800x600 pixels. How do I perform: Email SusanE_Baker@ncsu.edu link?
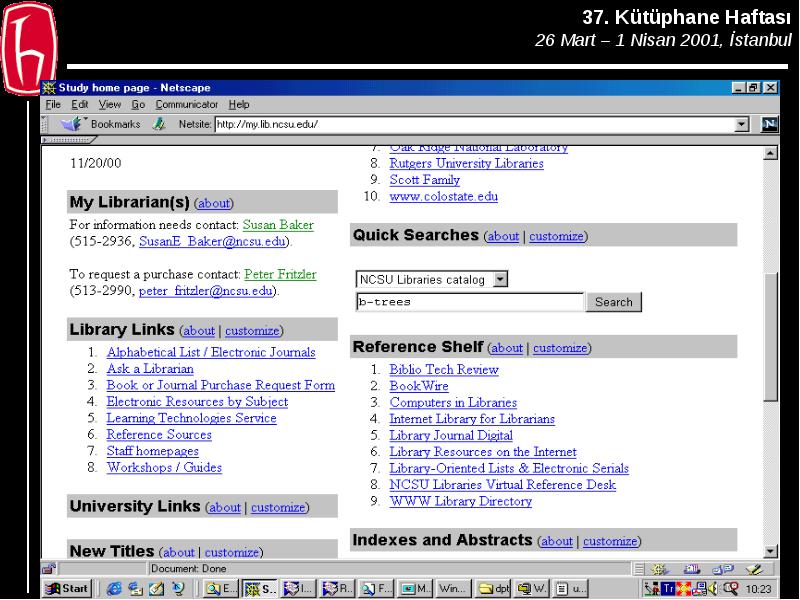click(212, 241)
